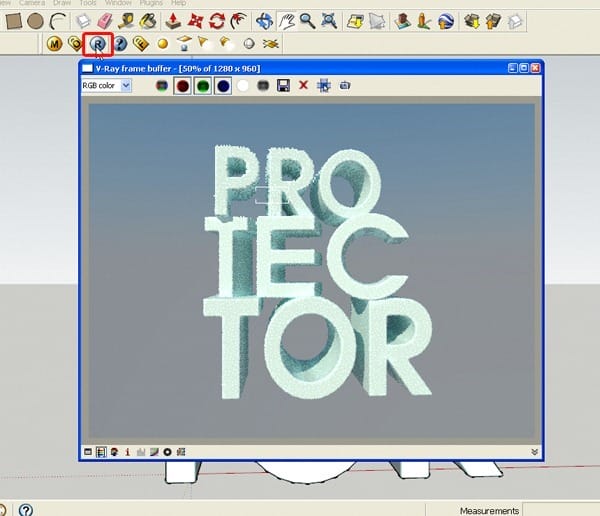600x516 pixels.
Task: Select the Push/Pull tool
Action: point(173,21)
